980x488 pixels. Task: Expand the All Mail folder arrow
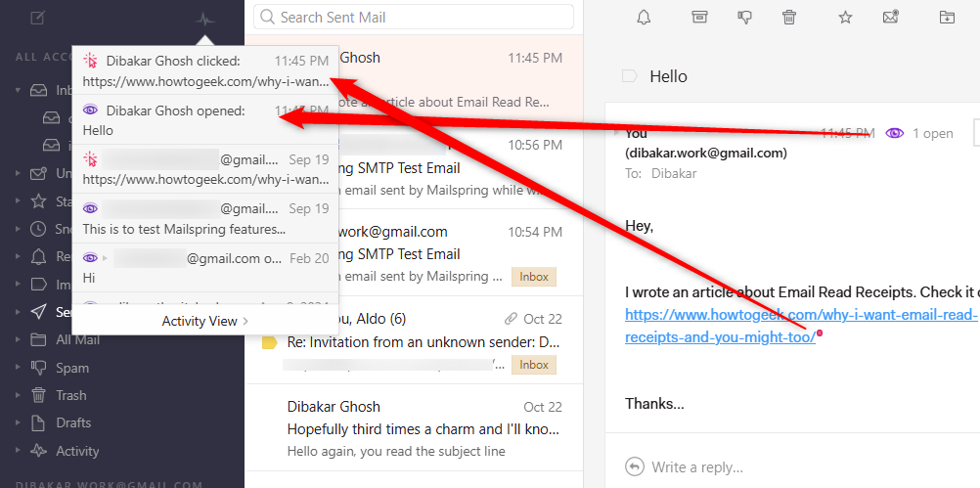click(19, 340)
